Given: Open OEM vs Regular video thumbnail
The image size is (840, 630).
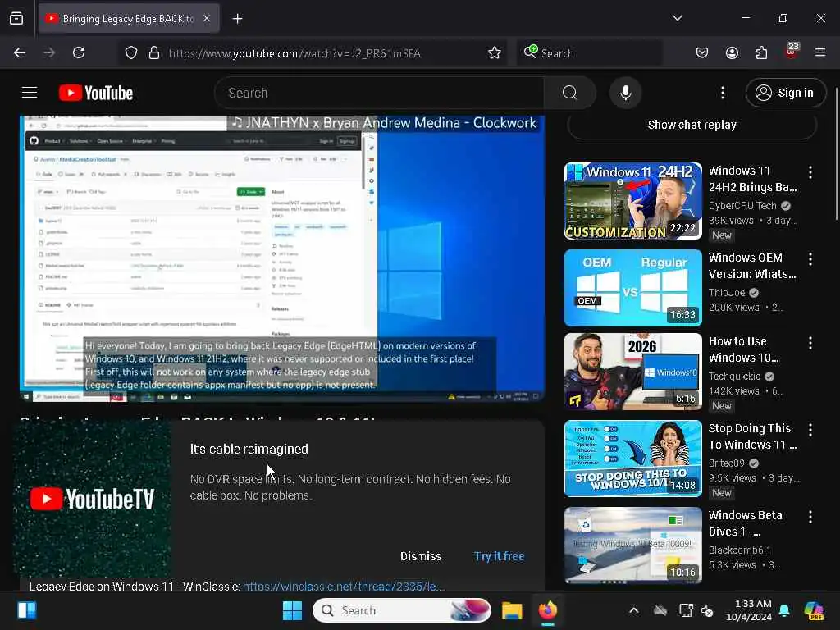Looking at the screenshot, I should click(x=633, y=288).
